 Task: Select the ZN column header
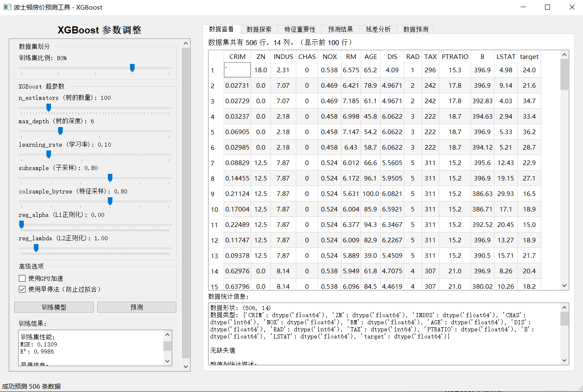coord(261,56)
